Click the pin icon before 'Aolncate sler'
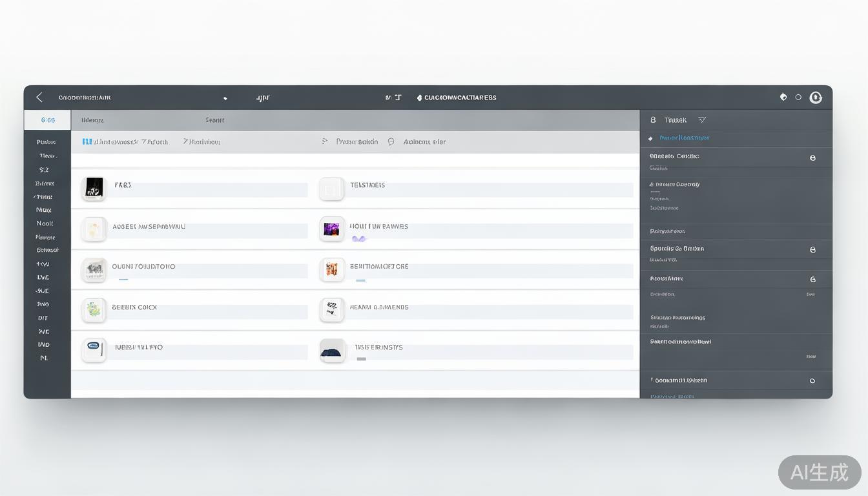 point(391,141)
